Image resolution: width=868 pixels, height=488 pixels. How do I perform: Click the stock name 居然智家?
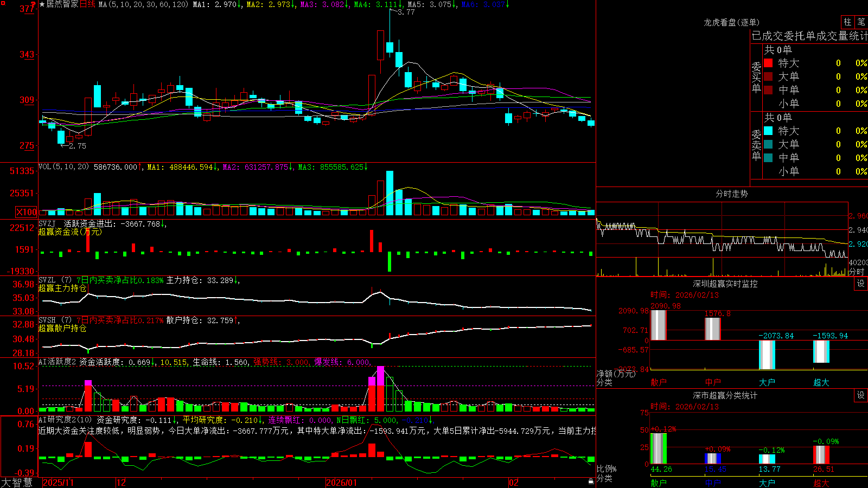click(62, 4)
